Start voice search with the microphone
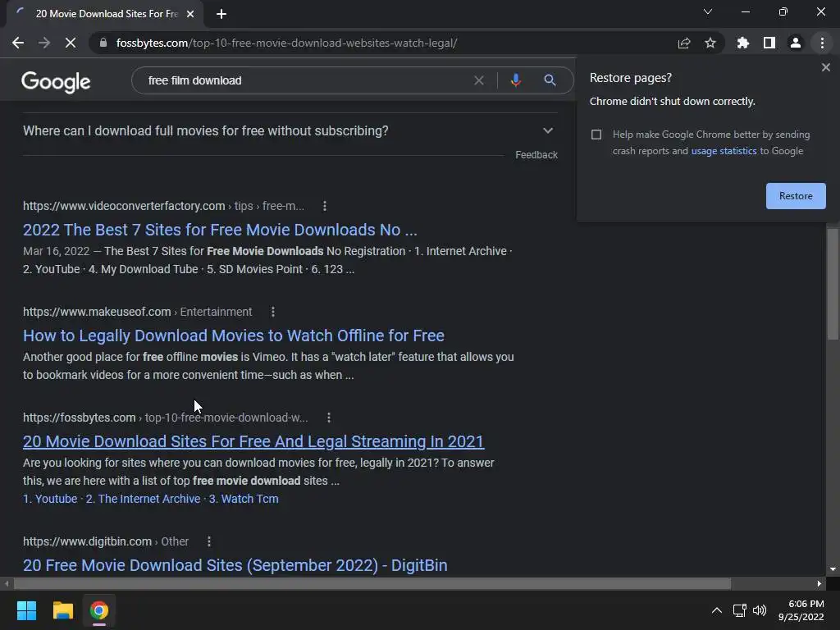This screenshot has width=840, height=630. pyautogui.click(x=515, y=80)
